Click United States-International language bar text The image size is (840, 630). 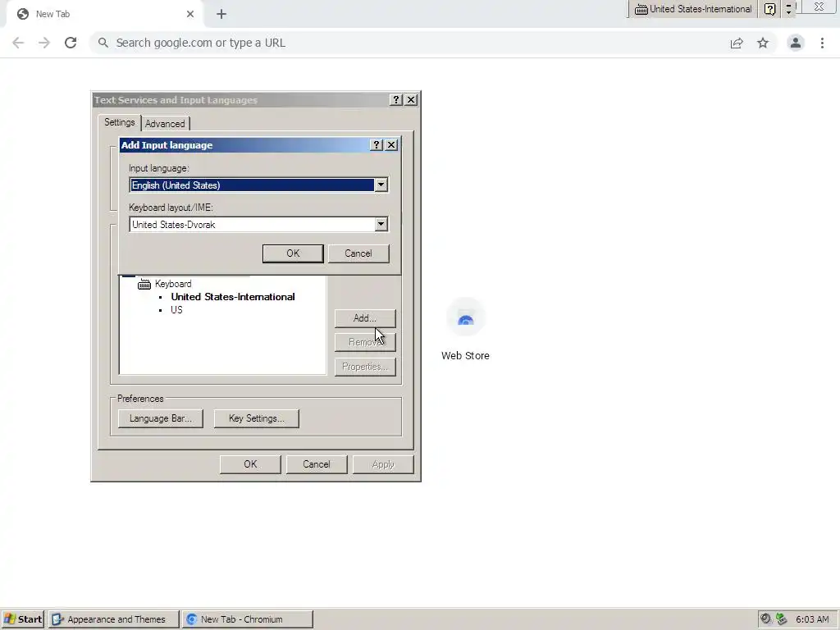point(701,9)
